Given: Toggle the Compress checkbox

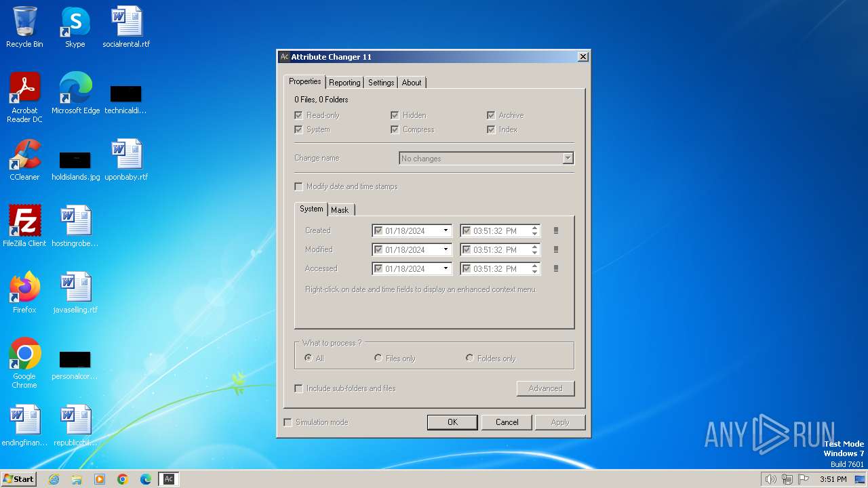Looking at the screenshot, I should [x=395, y=129].
